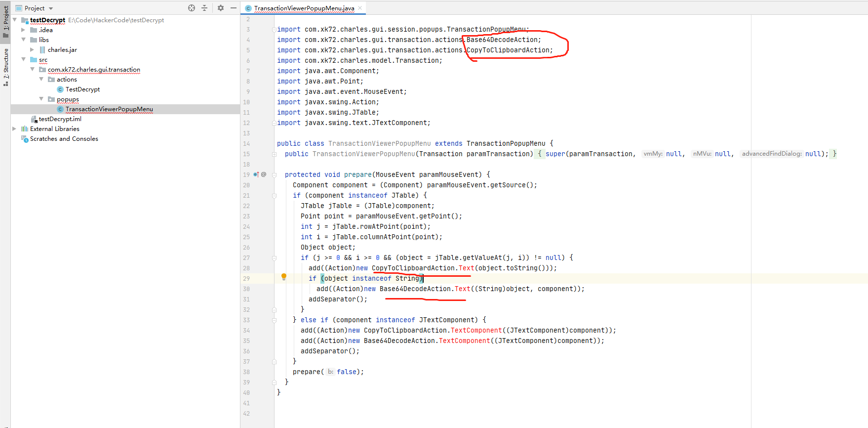Open Scratches and Consoles
The width and height of the screenshot is (868, 428).
pyautogui.click(x=64, y=139)
